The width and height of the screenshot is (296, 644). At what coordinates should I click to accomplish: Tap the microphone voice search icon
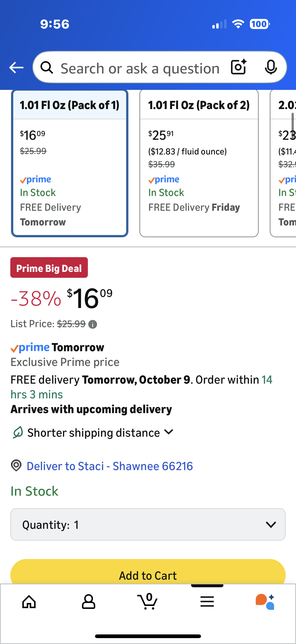click(x=270, y=67)
